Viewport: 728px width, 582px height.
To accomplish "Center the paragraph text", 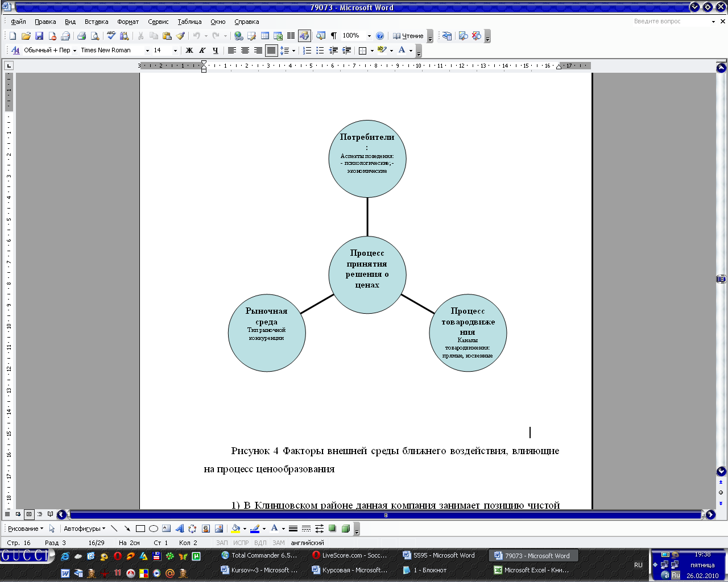I will [245, 51].
